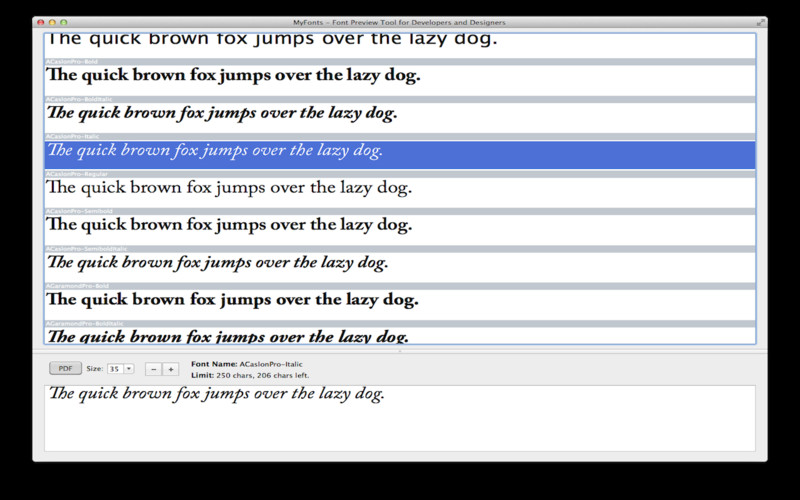800x500 pixels.
Task: Close the MyFonts window with red button
Action: click(x=41, y=22)
